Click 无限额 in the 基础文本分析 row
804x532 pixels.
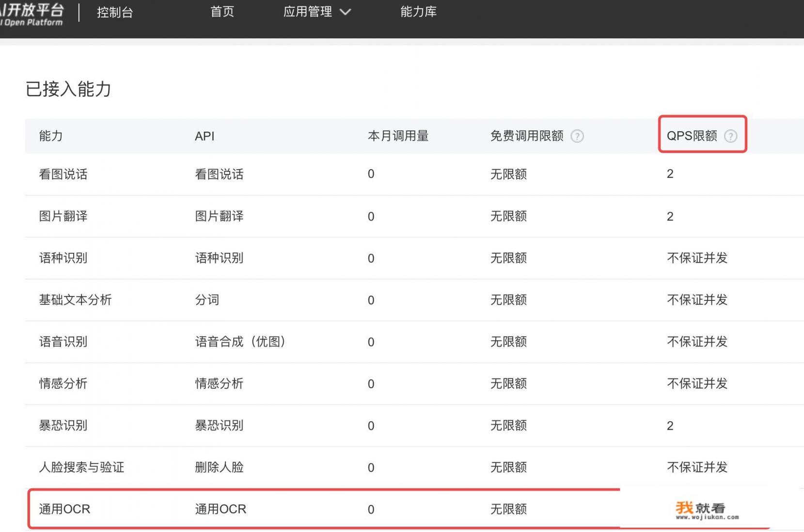click(508, 300)
